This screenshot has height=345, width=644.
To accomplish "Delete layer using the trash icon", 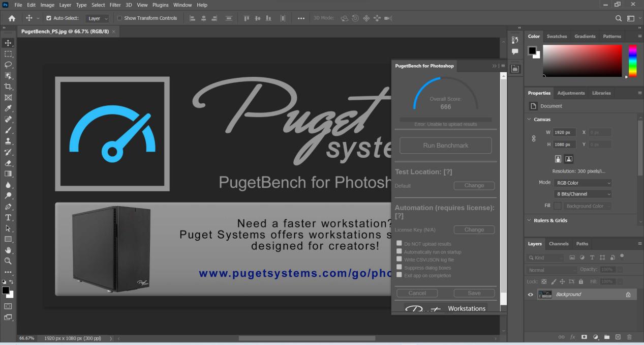I will pyautogui.click(x=629, y=337).
